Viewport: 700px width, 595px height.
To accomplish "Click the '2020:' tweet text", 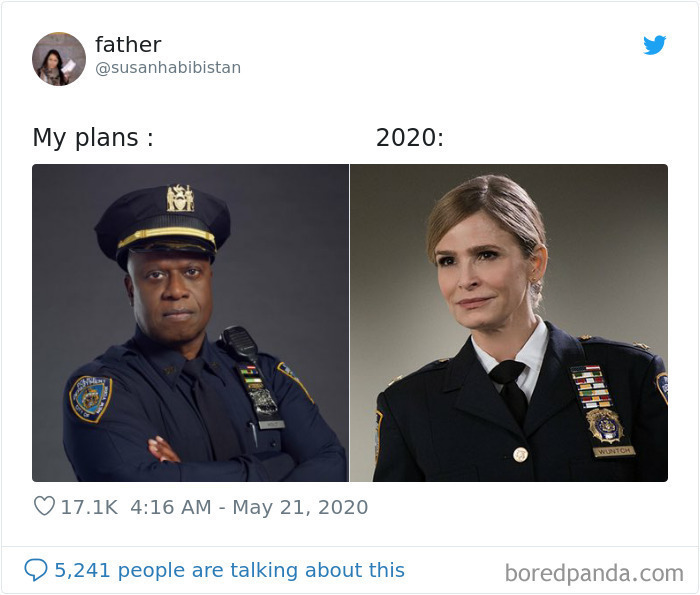I will pos(410,137).
